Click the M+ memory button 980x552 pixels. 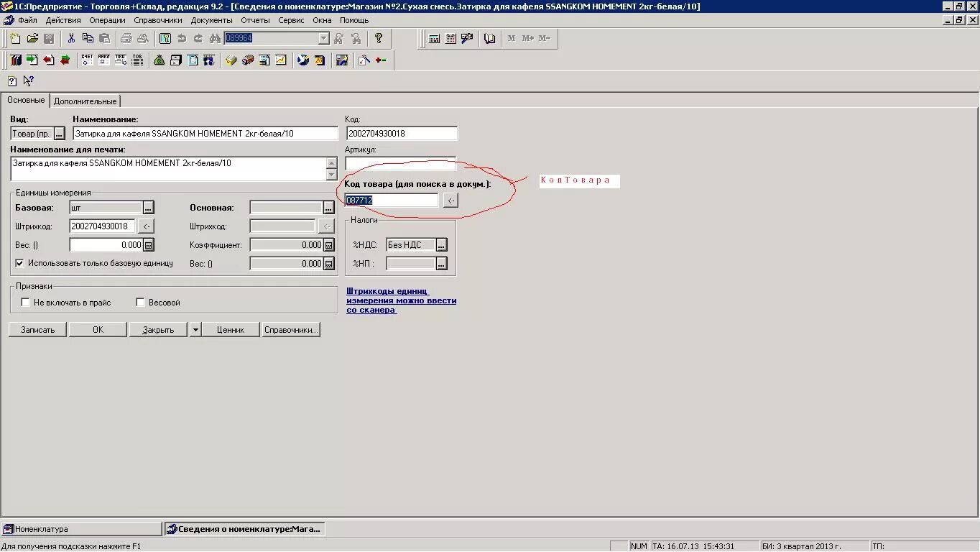(x=528, y=38)
